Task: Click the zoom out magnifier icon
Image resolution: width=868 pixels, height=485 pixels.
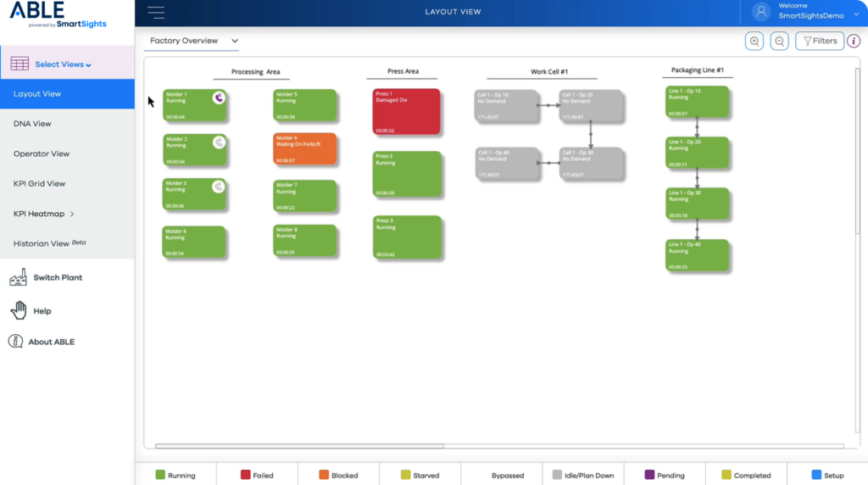Action: tap(779, 41)
